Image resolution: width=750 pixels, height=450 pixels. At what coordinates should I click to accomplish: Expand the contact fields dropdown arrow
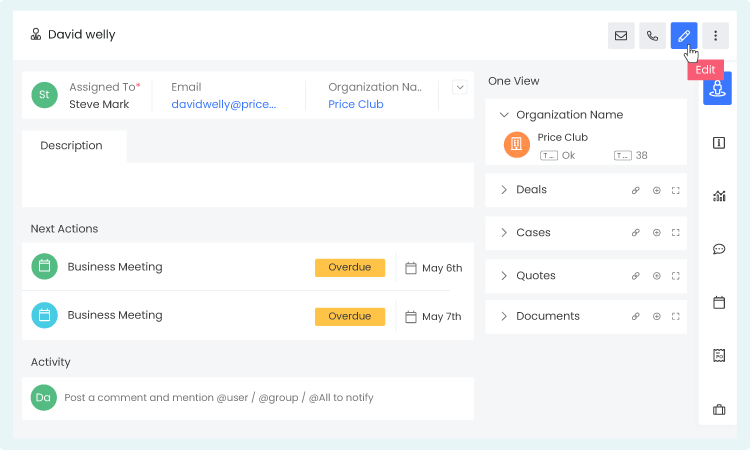click(x=460, y=87)
